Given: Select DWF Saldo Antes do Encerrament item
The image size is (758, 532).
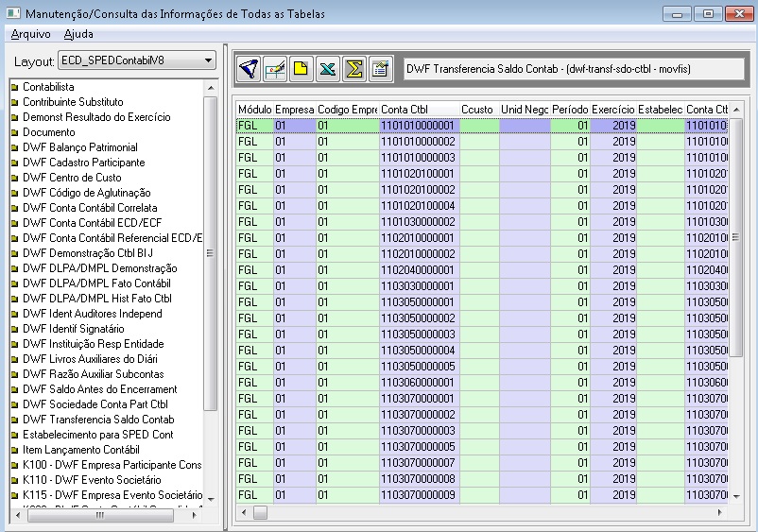Looking at the screenshot, I should [99, 389].
